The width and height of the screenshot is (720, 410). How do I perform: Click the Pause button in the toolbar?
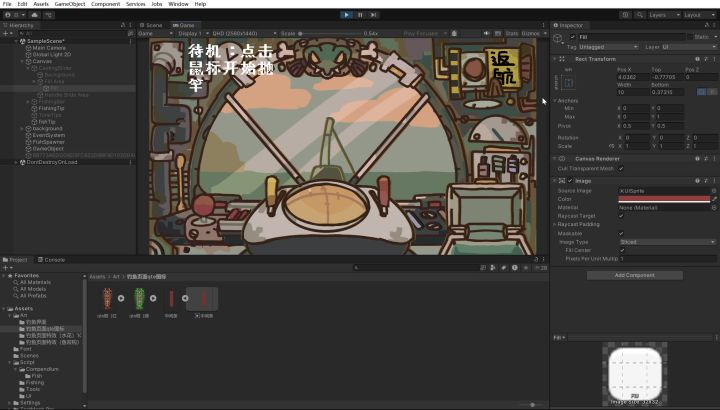pyautogui.click(x=360, y=15)
